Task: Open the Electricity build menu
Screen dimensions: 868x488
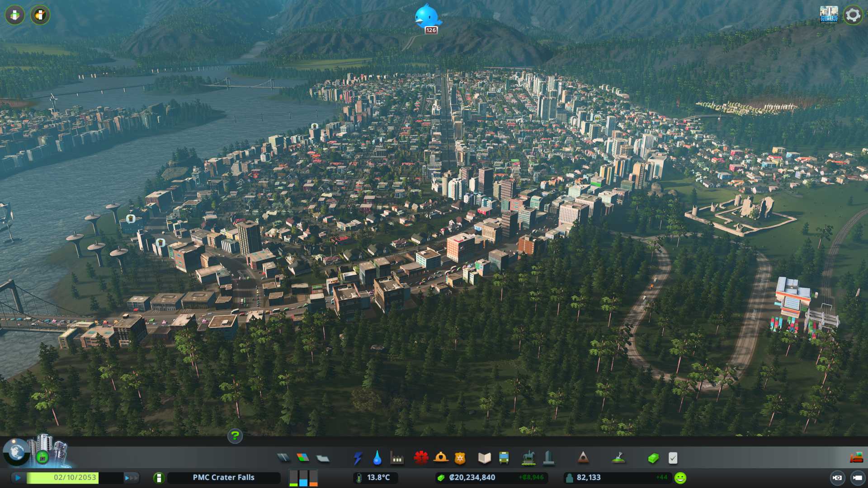Action: coord(358,458)
